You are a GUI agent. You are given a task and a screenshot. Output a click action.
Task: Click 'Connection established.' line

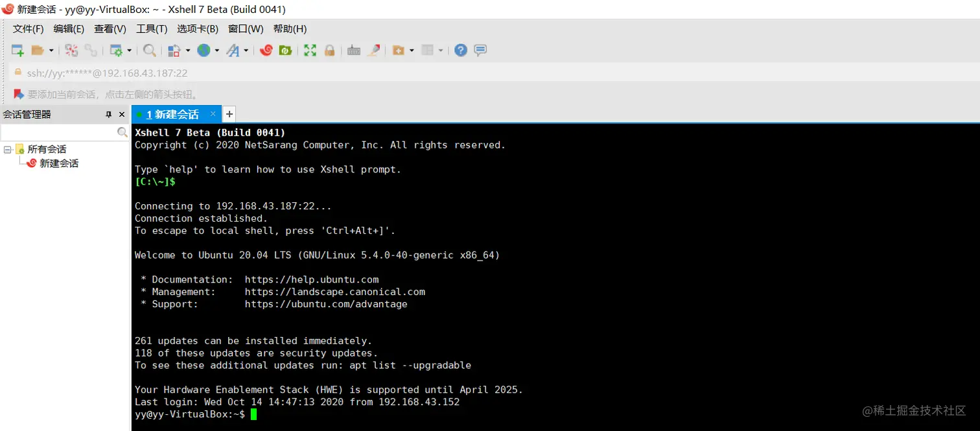coord(201,218)
